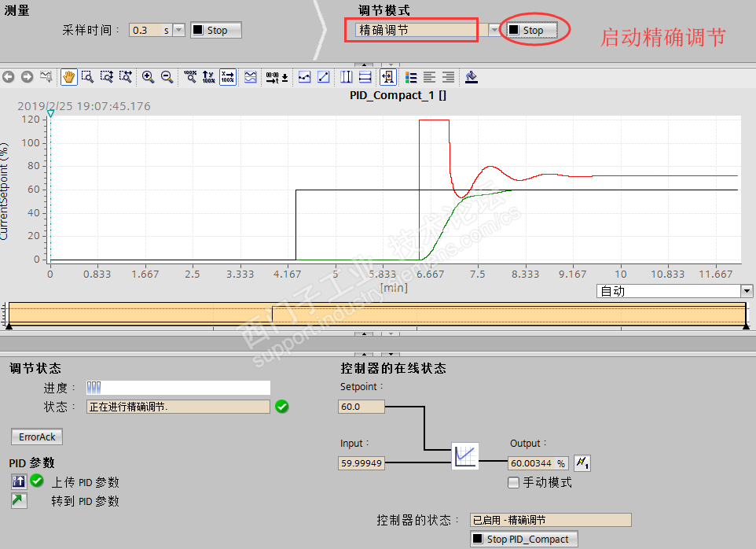Viewport: 756px width, 549px height.
Task: Click the controller function block graph icon
Action: 465,455
